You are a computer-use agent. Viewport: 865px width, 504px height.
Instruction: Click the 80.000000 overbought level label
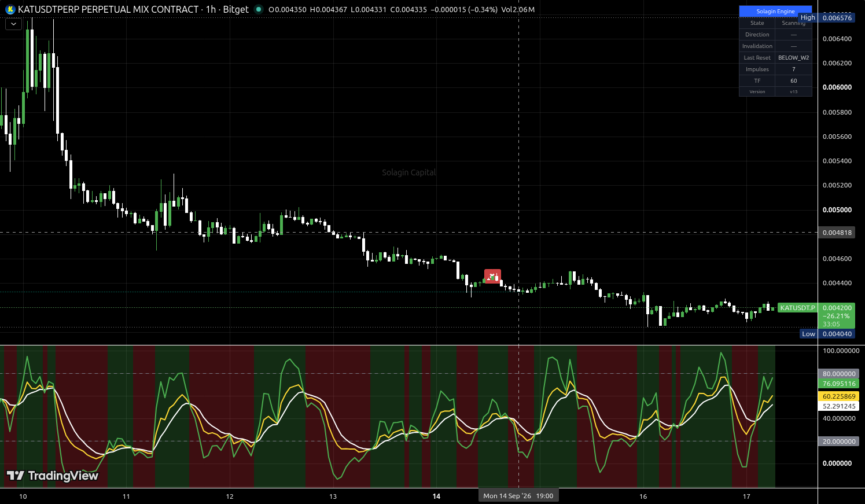click(838, 374)
